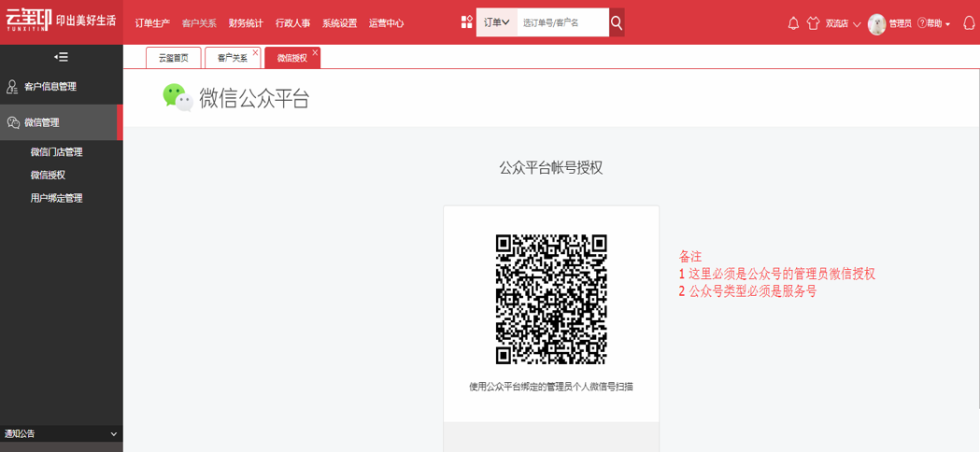Click the 微信管理 chat bubble icon
The height and width of the screenshot is (452, 980).
[12, 122]
